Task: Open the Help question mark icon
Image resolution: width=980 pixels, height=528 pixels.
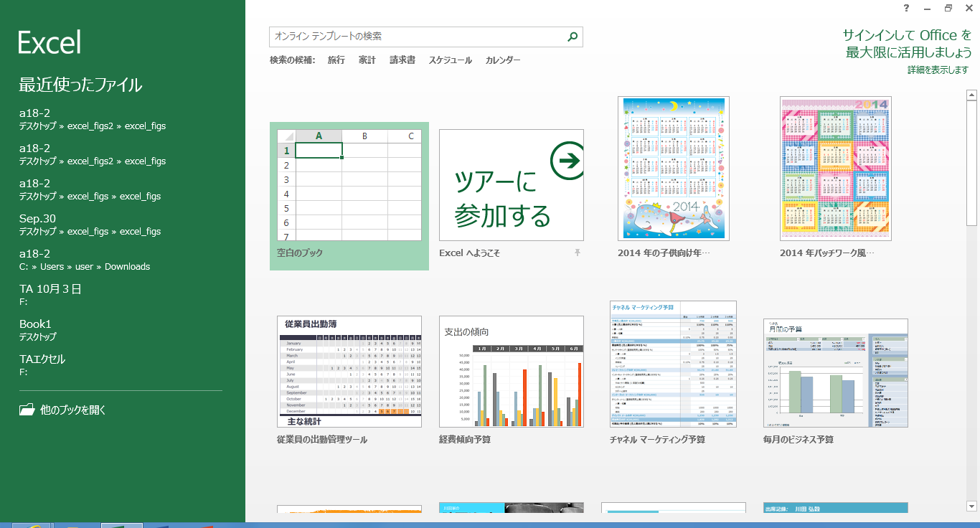Action: coord(907,8)
